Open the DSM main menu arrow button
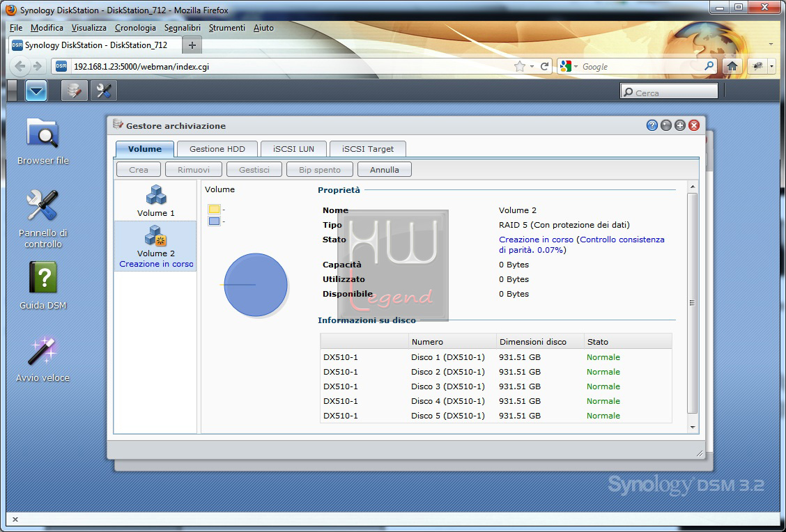 [36, 91]
